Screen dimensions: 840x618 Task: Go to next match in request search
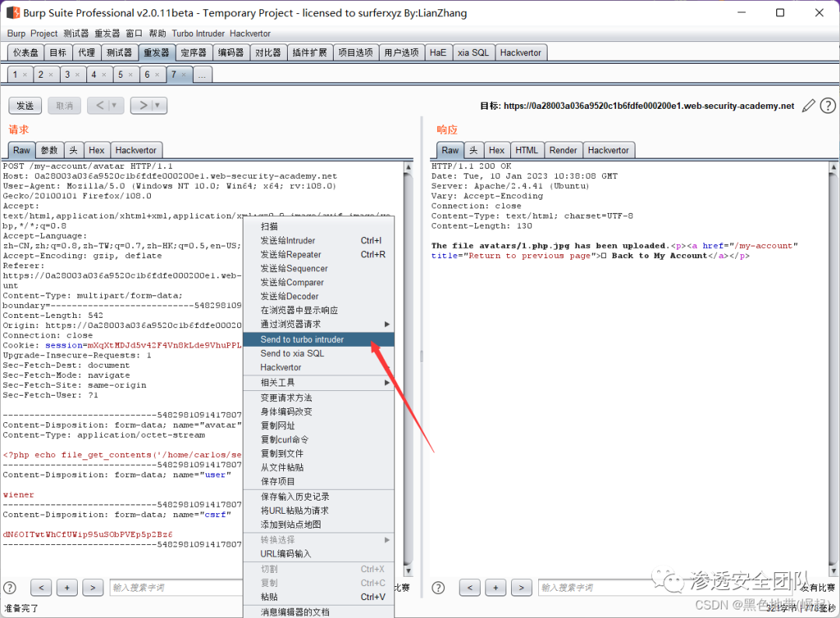93,588
